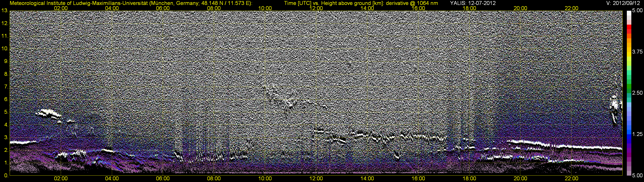The height and width of the screenshot is (182, 644).
Task: Click the 8 km height axis label
Action: click(6, 74)
